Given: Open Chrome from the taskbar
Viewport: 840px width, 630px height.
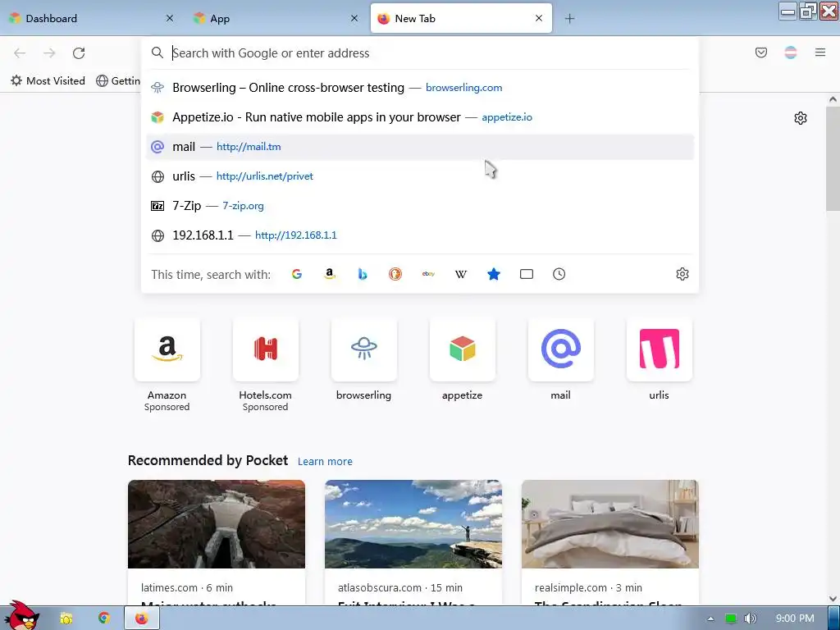Looking at the screenshot, I should coord(104,619).
